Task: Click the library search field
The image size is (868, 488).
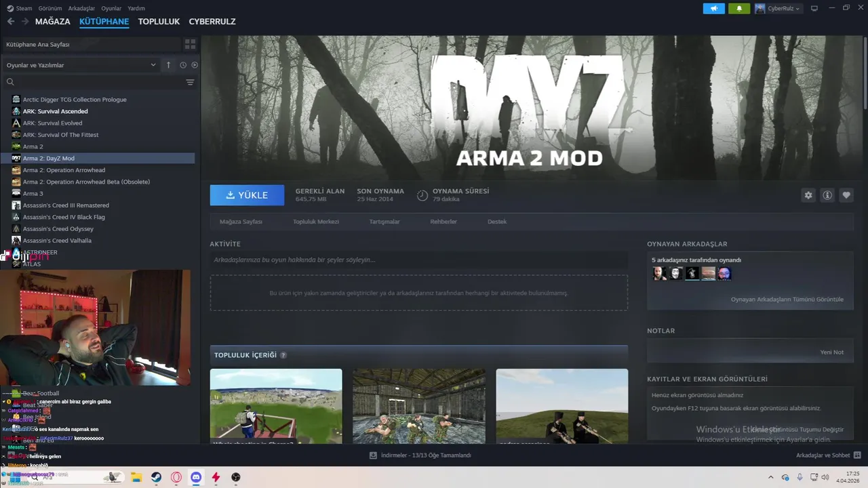Action: (94, 82)
